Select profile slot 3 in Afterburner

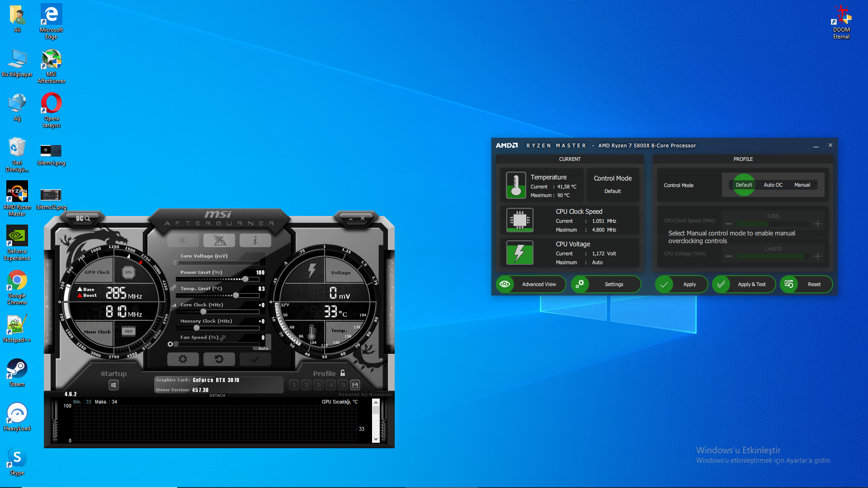[x=319, y=385]
